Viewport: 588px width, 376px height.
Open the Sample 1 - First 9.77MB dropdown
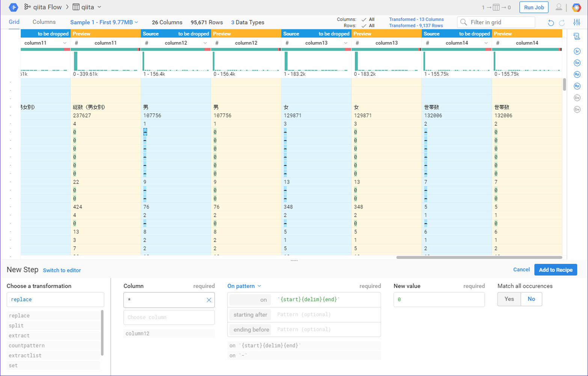104,22
